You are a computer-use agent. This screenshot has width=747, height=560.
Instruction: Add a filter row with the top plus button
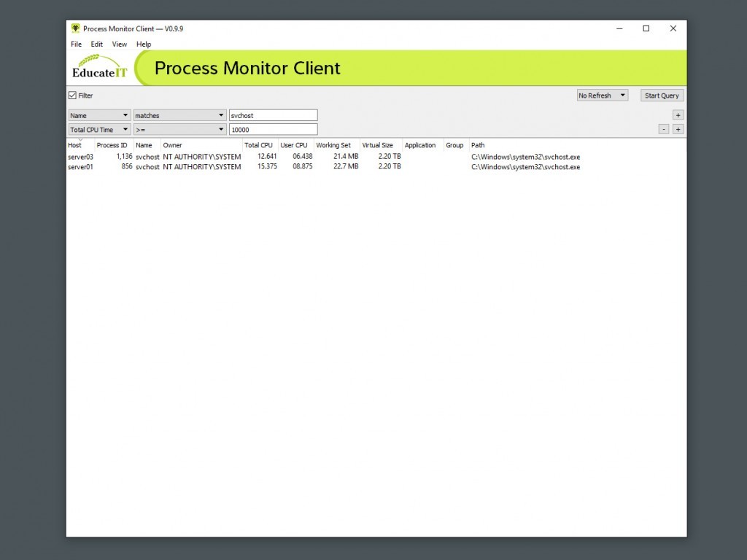click(678, 115)
